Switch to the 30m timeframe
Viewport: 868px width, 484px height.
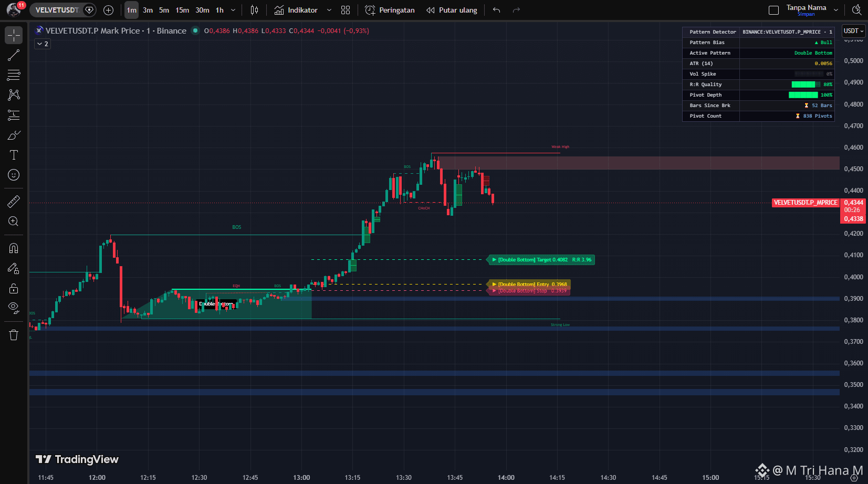tap(202, 10)
